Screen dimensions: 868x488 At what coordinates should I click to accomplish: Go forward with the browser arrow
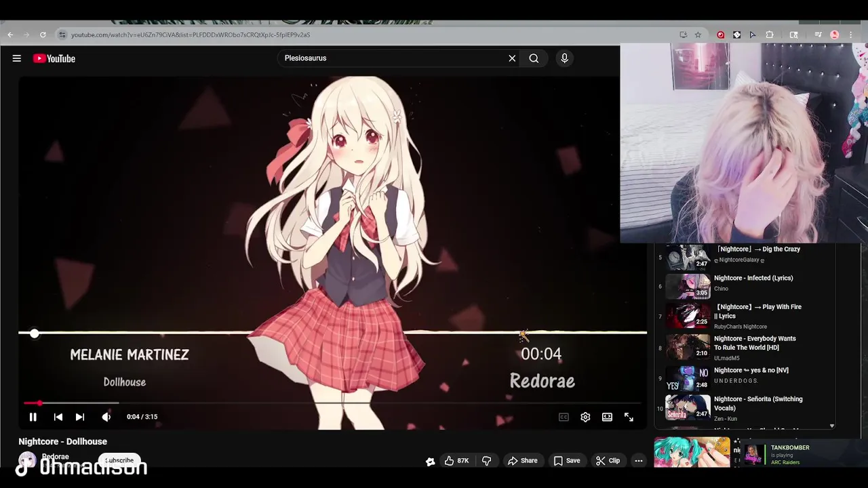pyautogui.click(x=26, y=35)
